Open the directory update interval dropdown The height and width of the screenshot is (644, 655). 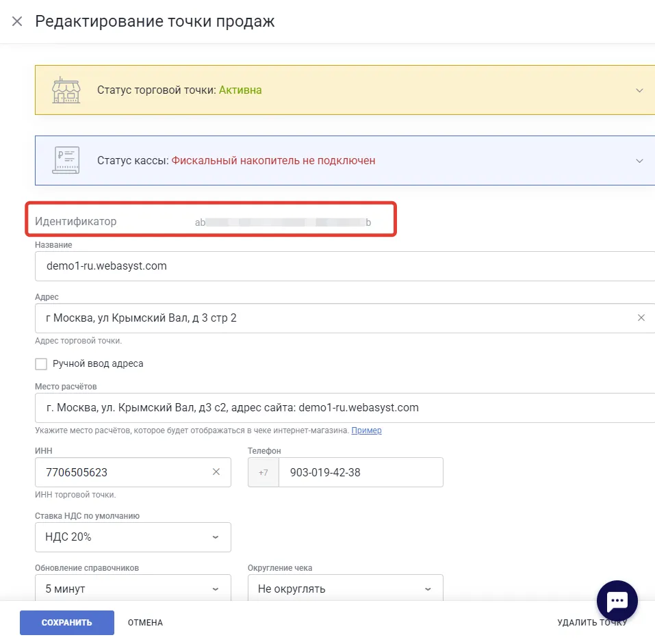pos(133,589)
